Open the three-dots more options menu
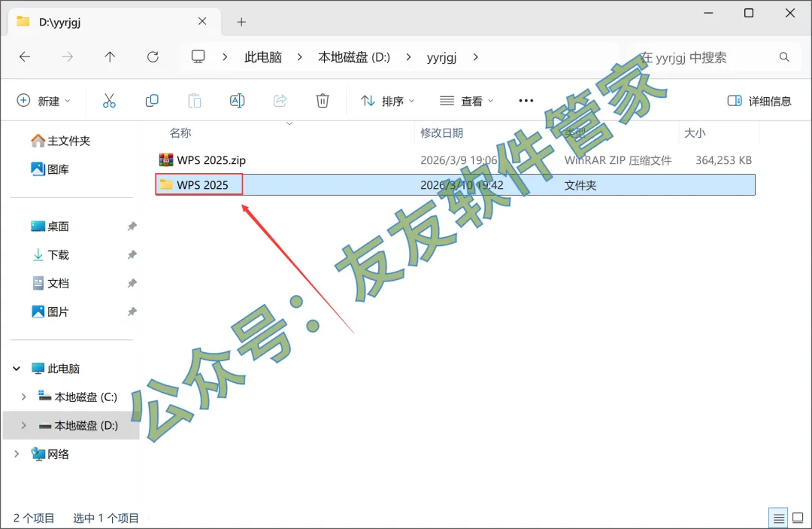The width and height of the screenshot is (812, 529). coord(526,101)
